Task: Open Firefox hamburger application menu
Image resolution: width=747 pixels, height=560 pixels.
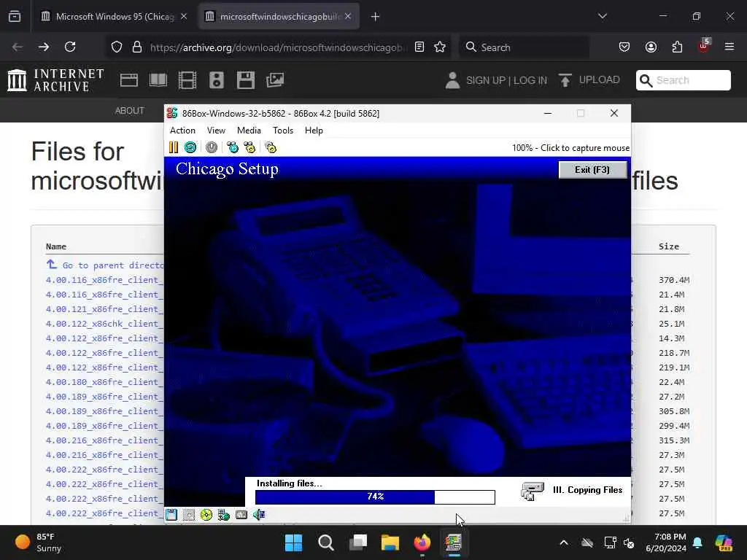Action: 729,47
